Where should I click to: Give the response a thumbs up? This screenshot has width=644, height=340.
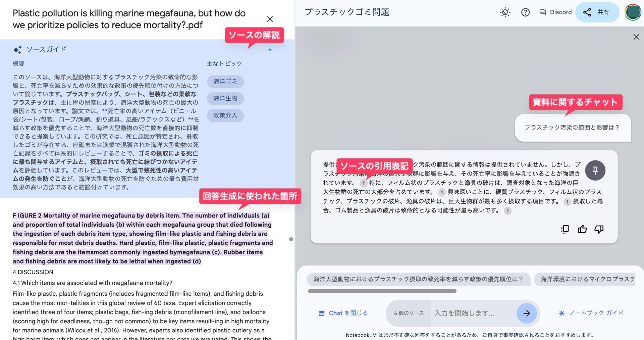(582, 229)
